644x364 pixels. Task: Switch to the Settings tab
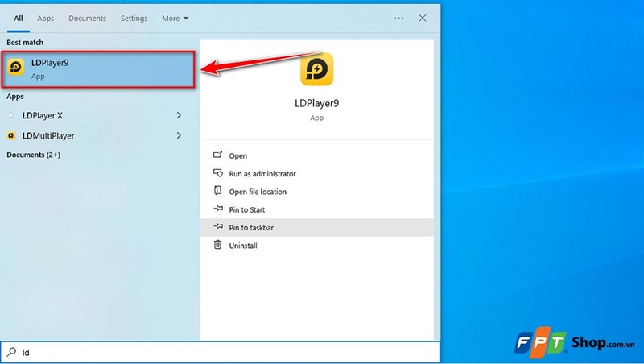134,19
